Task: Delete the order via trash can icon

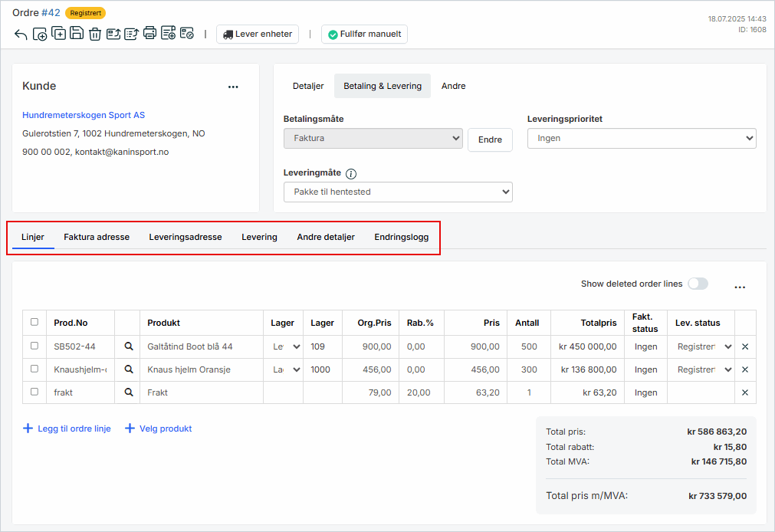Action: (95, 34)
